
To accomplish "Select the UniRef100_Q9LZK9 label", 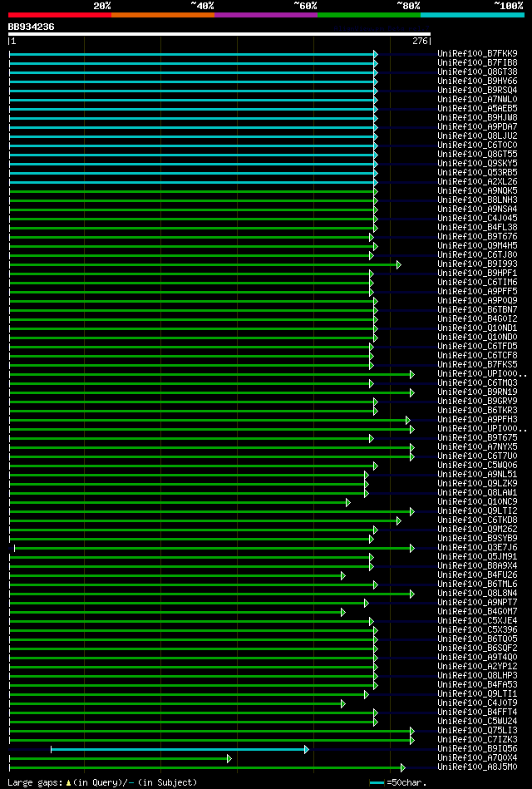I will click(477, 484).
